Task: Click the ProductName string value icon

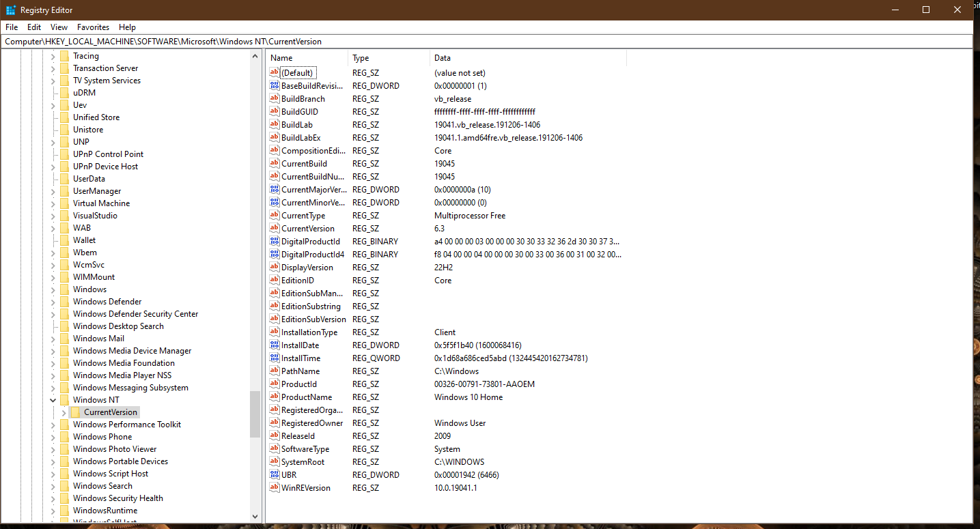Action: (x=275, y=397)
